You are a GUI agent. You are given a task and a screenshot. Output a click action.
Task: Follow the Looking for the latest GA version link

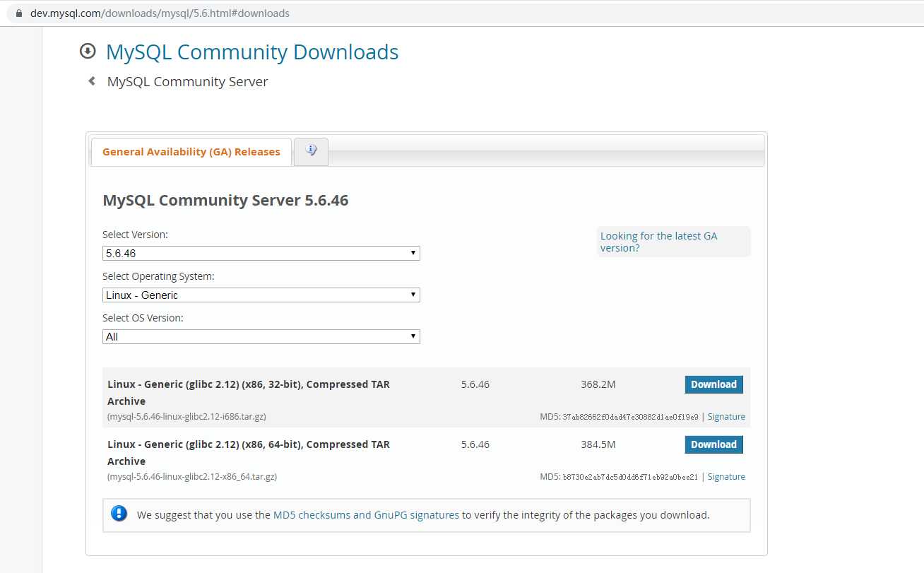coord(658,242)
